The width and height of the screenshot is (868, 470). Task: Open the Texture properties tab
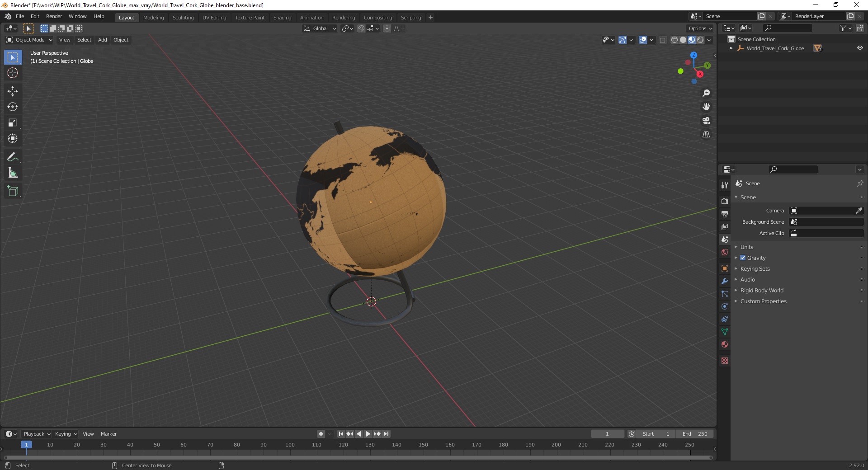pyautogui.click(x=725, y=361)
